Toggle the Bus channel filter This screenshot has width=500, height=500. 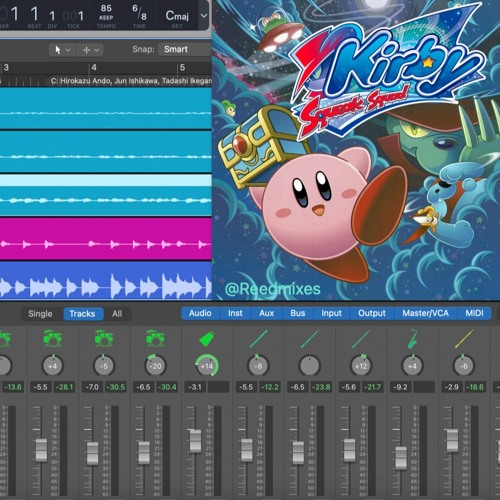pos(298,313)
